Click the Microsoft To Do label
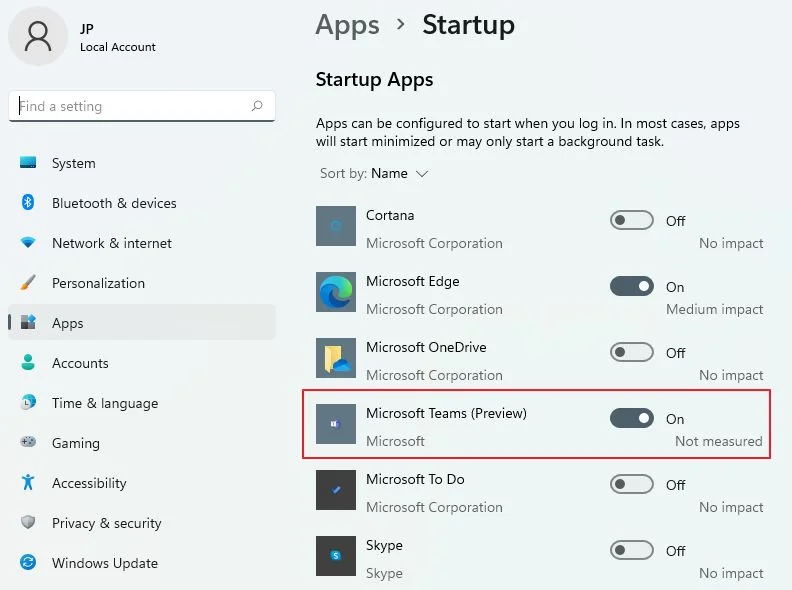The image size is (792, 590). [x=415, y=479]
